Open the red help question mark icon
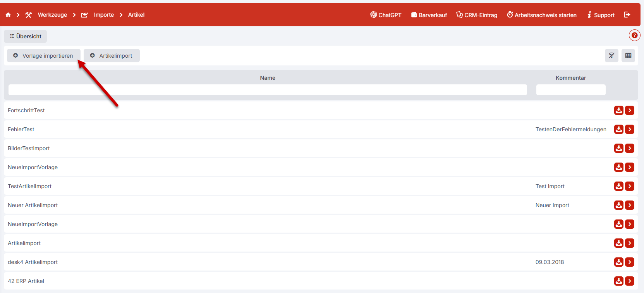The image size is (644, 293). (634, 35)
